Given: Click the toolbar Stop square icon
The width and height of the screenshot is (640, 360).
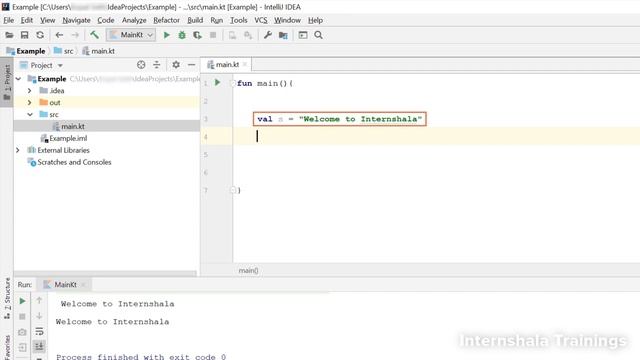Looking at the screenshot, I should (213, 35).
